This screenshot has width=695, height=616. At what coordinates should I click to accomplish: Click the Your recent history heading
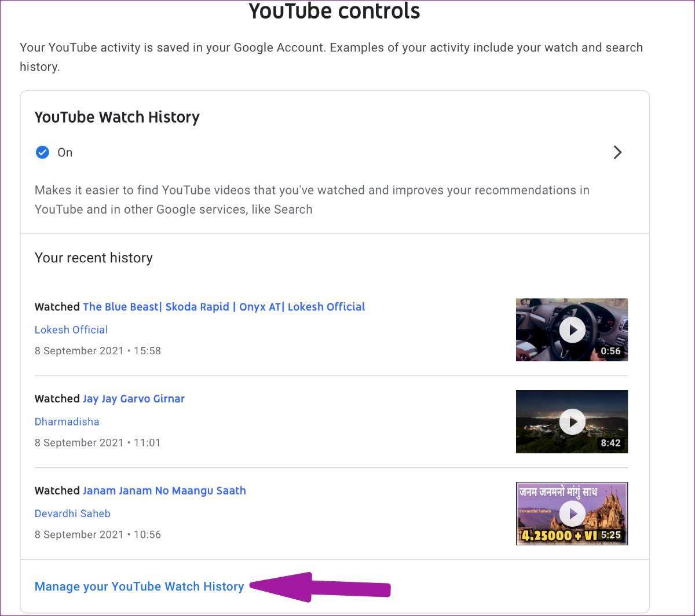point(94,258)
